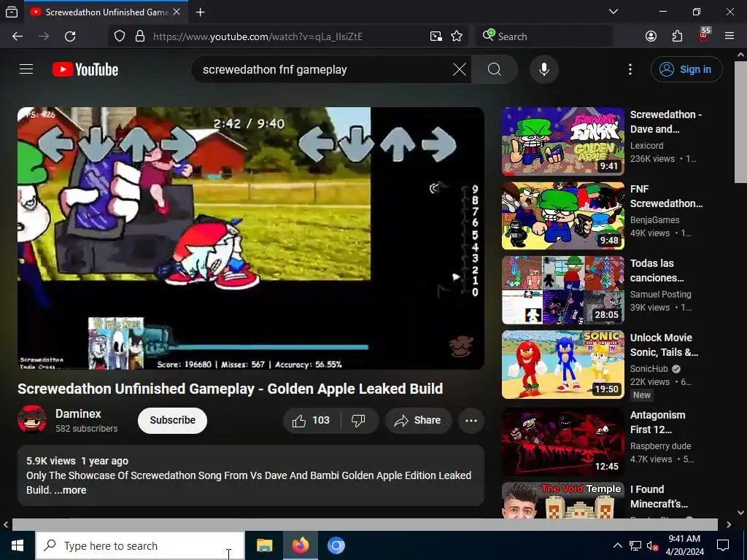This screenshot has height=560, width=747.
Task: Open File Explorer from taskbar
Action: (x=264, y=545)
